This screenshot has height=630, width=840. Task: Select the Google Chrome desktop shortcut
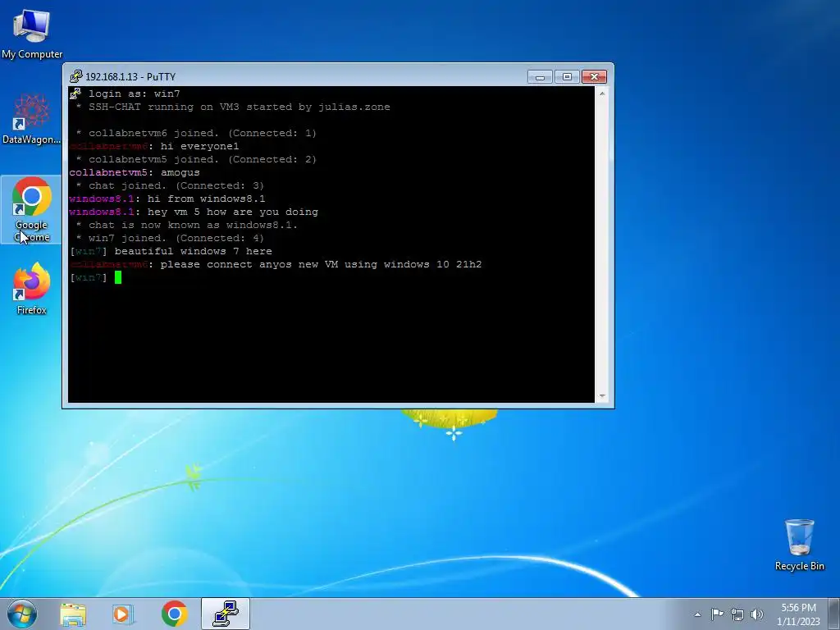(x=32, y=209)
